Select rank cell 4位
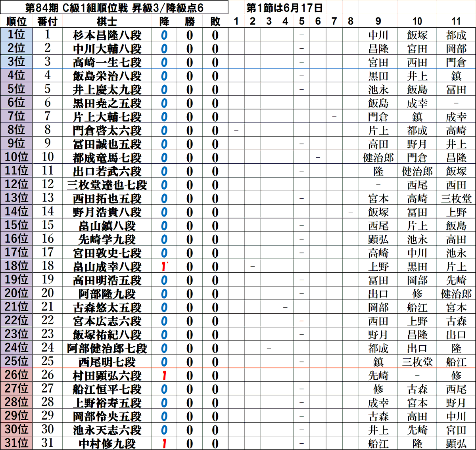476x450 pixels. click(17, 76)
